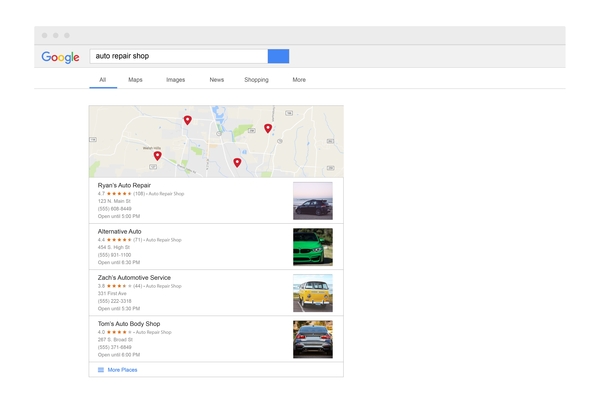Open the green car photo for Alternative Auto

pos(312,247)
